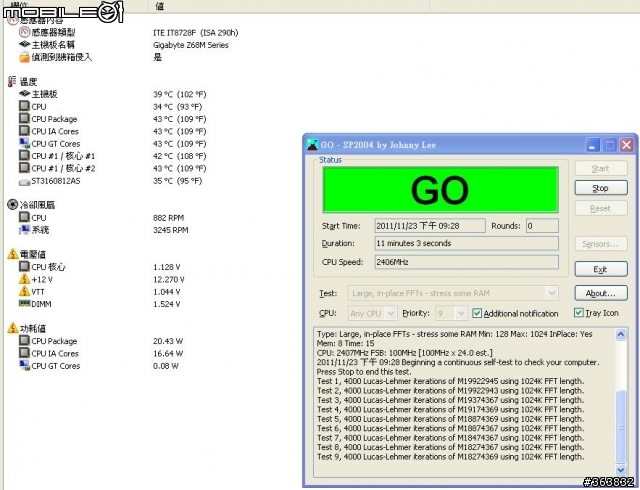This screenshot has width=640, height=490.
Task: Click the Start button in SP2004
Action: point(601,168)
